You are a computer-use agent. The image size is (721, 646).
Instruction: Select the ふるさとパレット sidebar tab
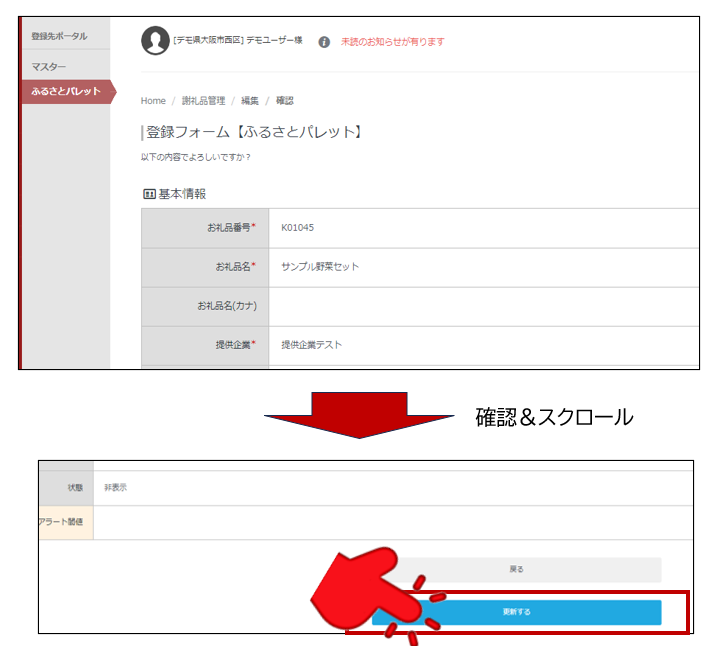[66, 92]
